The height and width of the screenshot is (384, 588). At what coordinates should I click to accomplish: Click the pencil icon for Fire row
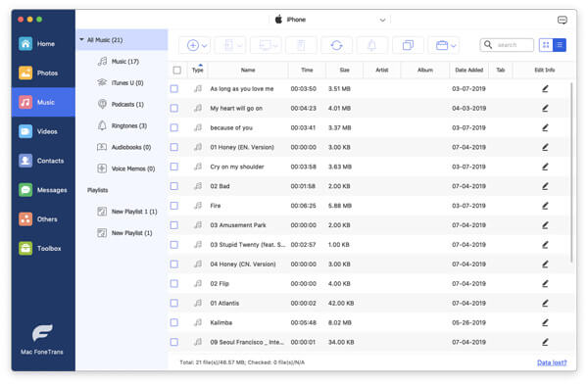point(545,206)
